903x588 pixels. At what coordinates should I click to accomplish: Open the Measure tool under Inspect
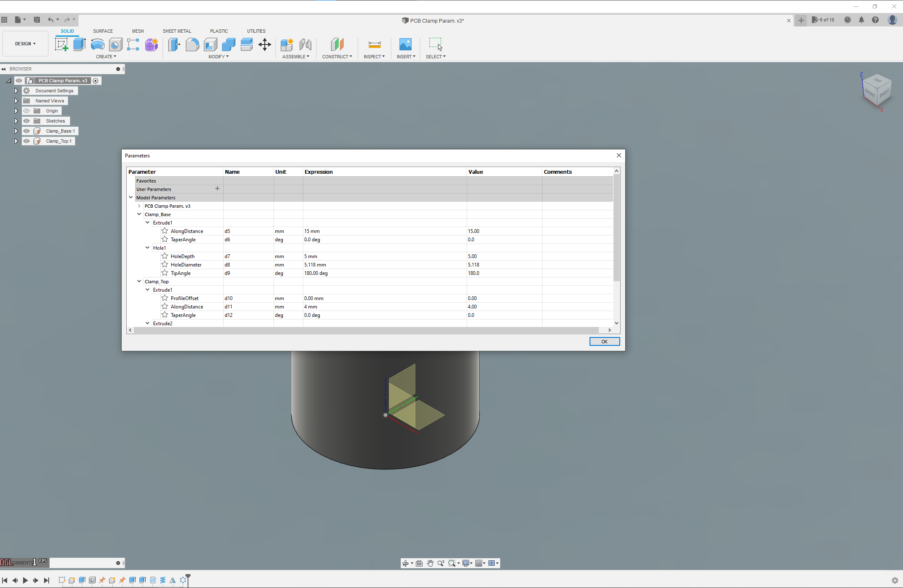[x=374, y=44]
